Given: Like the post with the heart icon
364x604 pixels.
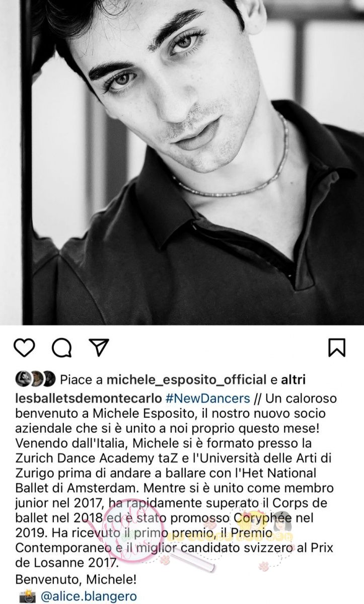Looking at the screenshot, I should pyautogui.click(x=24, y=347).
